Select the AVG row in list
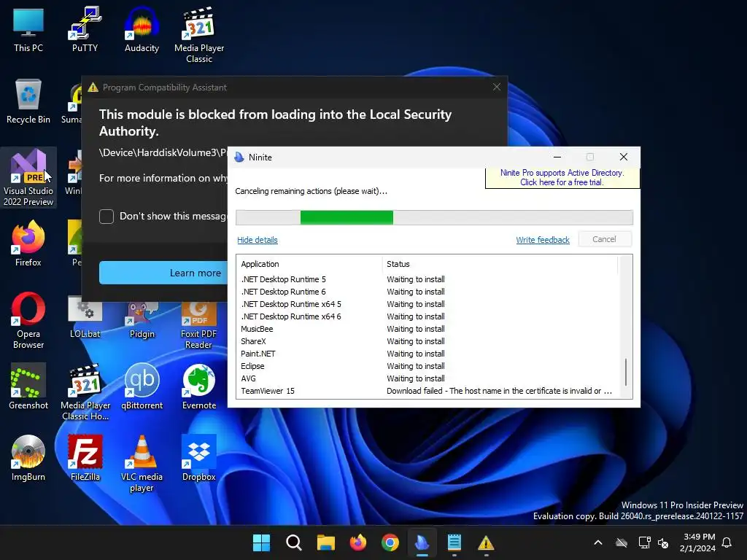The width and height of the screenshot is (747, 560). 427,378
